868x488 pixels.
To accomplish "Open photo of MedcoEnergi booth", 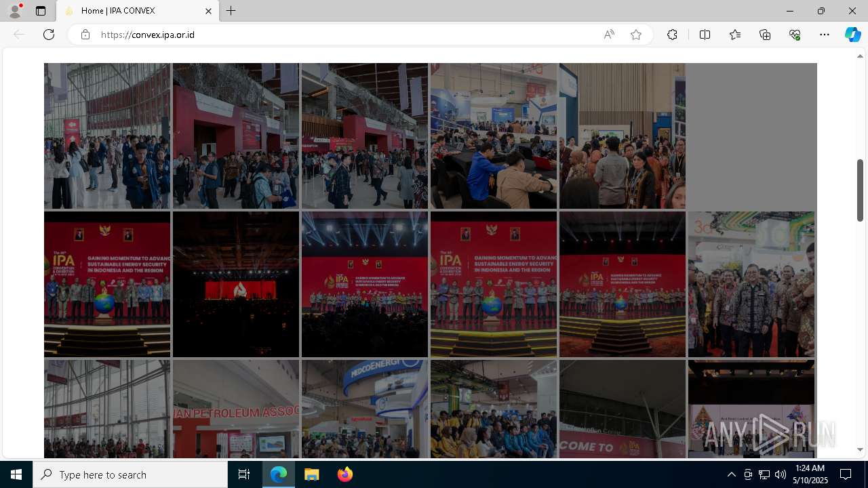I will click(x=365, y=409).
